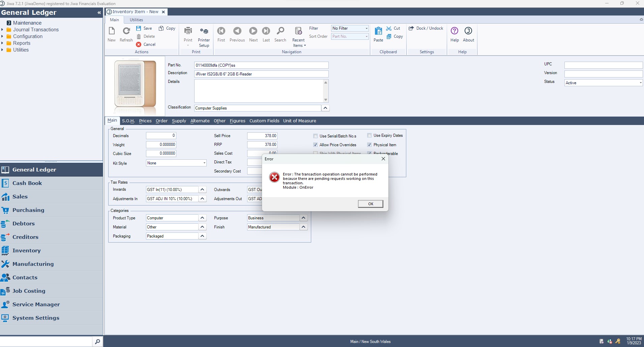
Task: Click the About icon
Action: [x=468, y=31]
